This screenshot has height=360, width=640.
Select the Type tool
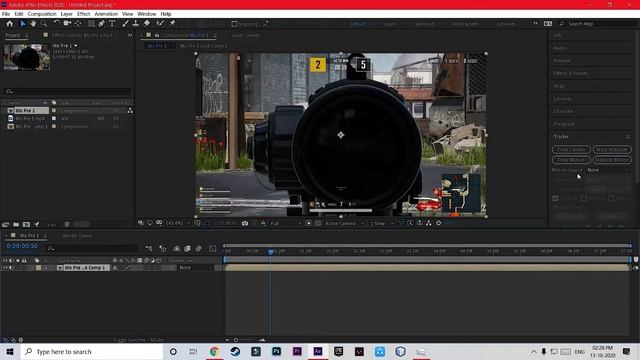[x=112, y=24]
